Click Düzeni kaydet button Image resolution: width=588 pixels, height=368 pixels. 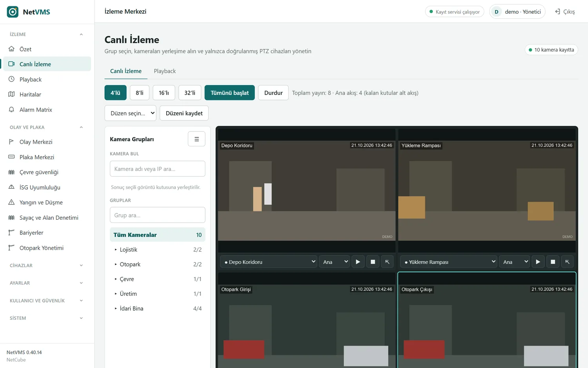[x=184, y=113]
